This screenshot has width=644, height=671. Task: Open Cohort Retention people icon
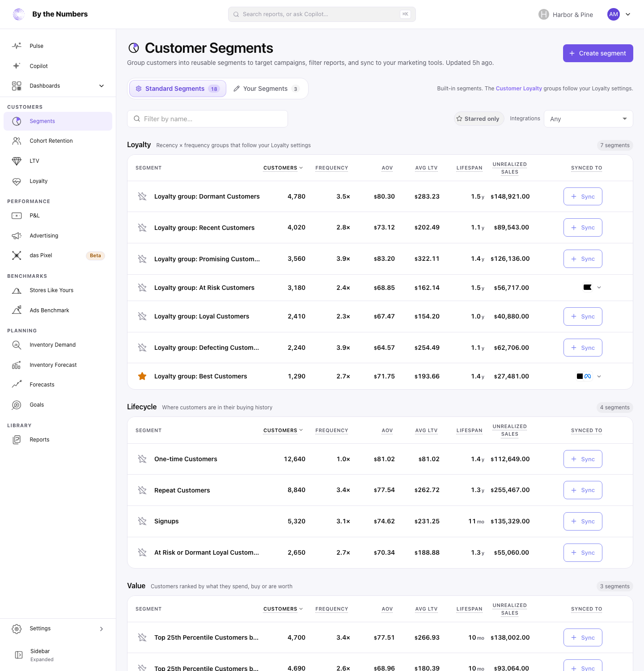point(17,141)
